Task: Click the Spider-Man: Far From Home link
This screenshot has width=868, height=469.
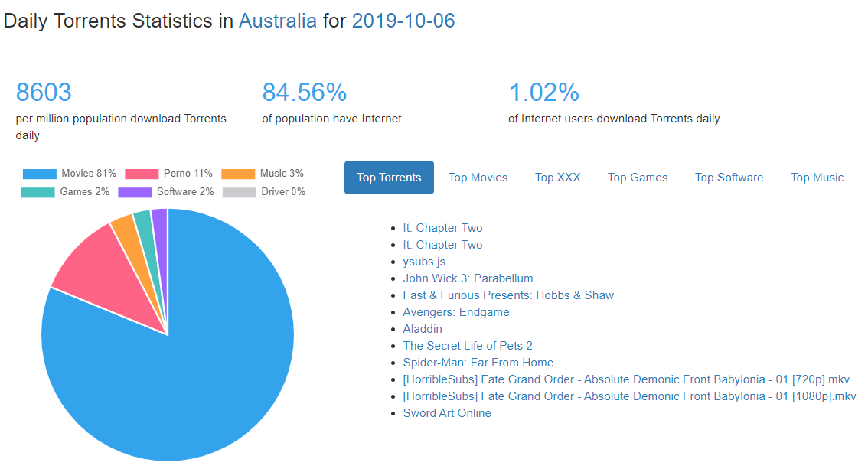Action: 478,363
